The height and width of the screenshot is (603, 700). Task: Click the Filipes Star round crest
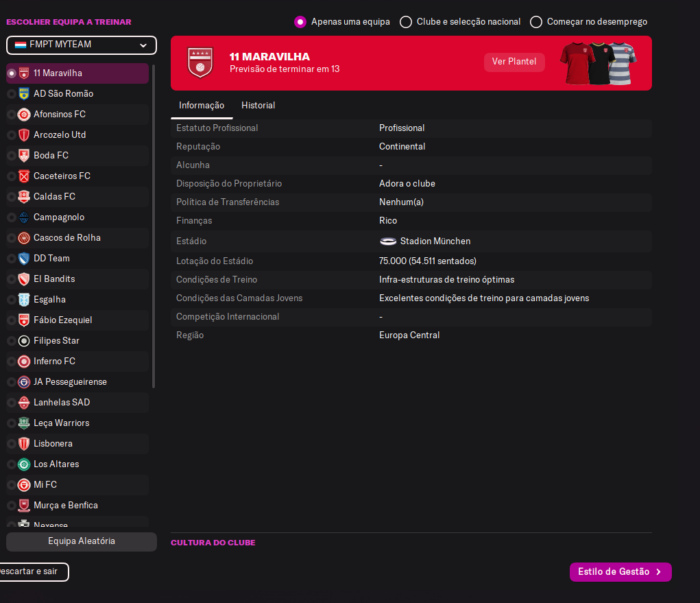coord(24,341)
